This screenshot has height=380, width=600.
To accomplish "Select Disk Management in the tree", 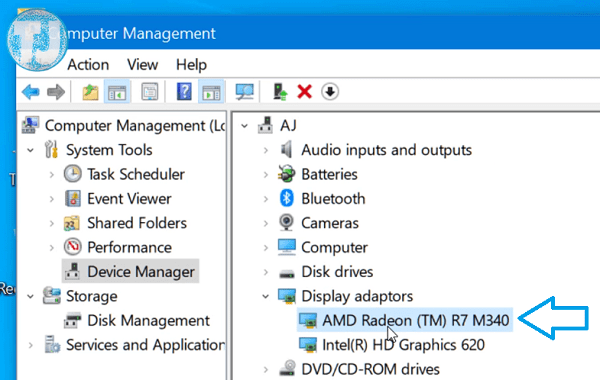I will point(148,321).
